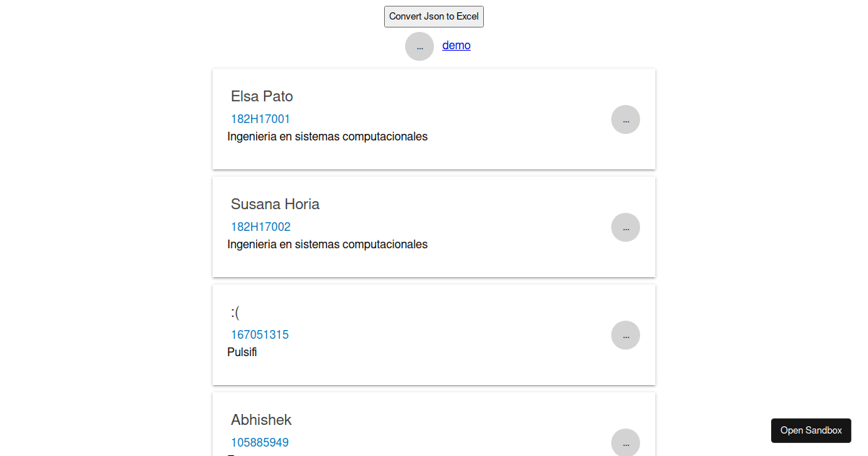Viewport: 868px width, 456px height.
Task: Select the blue ID 182H17001
Action: (x=260, y=119)
